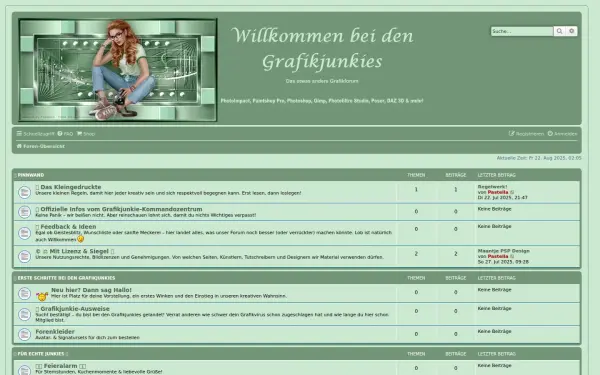Click the Willkommen bei den Grafikjunkies title
This screenshot has height=375, width=600.
click(322, 49)
